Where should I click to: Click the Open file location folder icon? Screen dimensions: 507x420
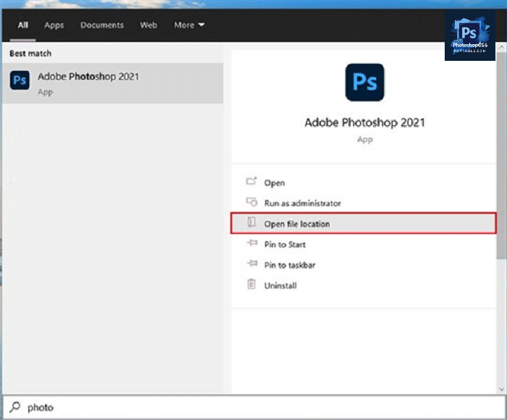tap(251, 222)
